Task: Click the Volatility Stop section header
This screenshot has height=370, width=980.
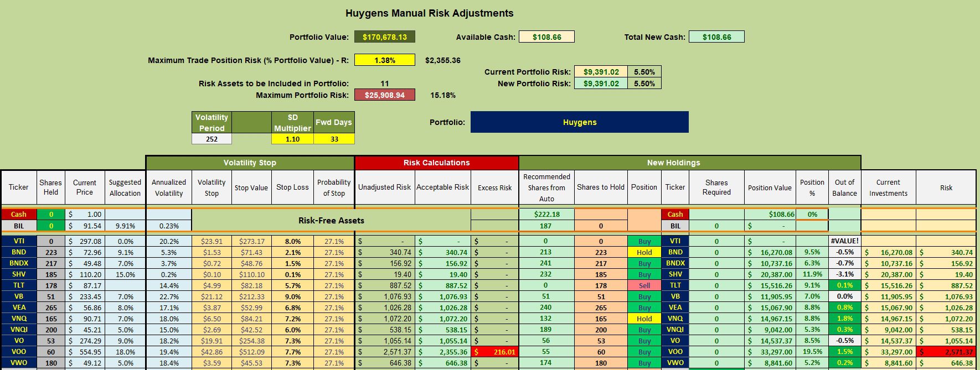Action: [250, 163]
